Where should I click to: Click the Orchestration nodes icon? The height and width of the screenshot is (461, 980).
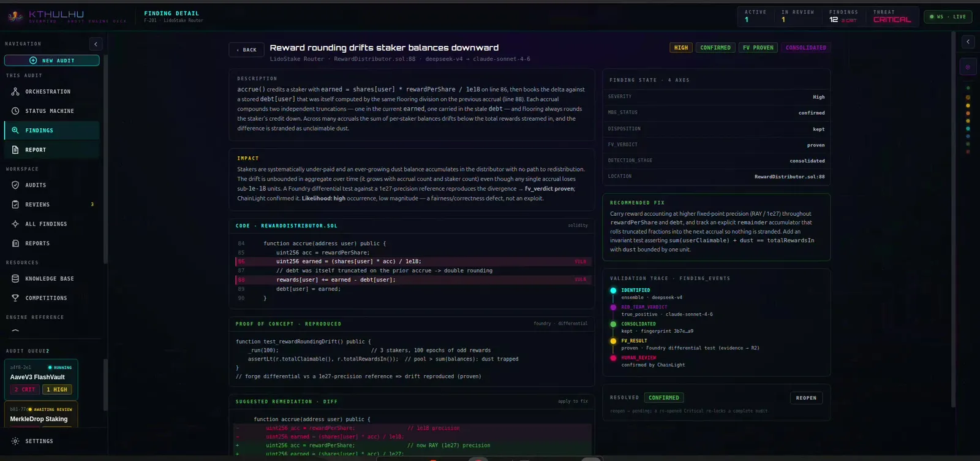[15, 91]
